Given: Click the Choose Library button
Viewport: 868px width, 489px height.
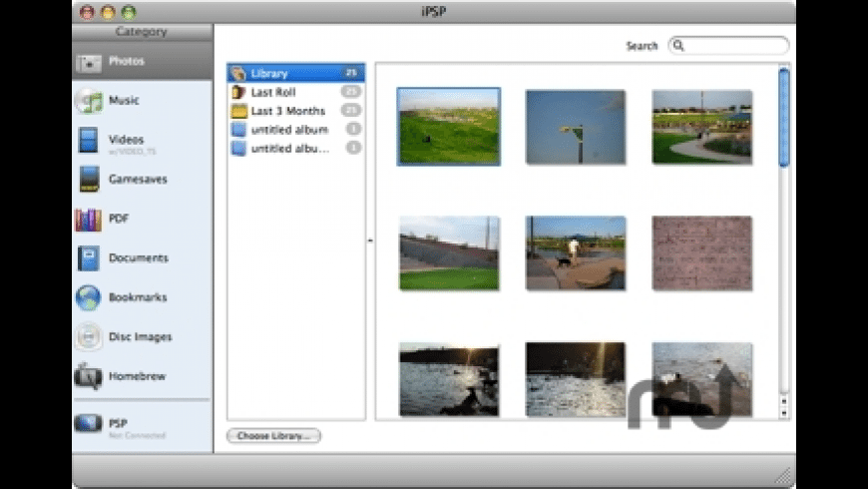Looking at the screenshot, I should click(273, 436).
